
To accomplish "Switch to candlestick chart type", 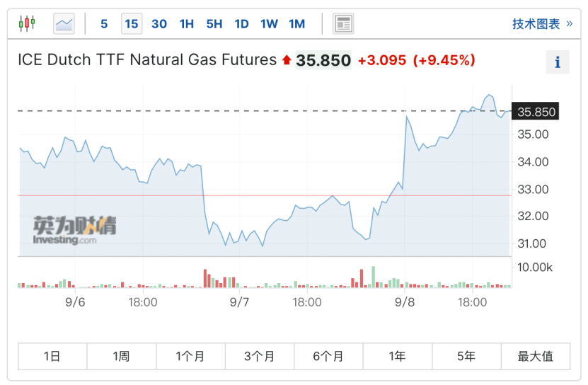I will (x=26, y=24).
